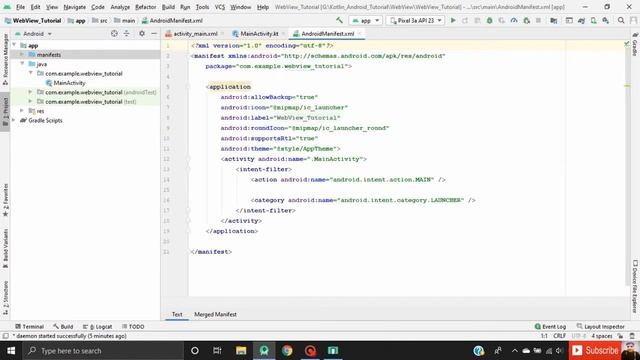Run the app with the green play button
This screenshot has width=640, height=360.
pyautogui.click(x=453, y=20)
